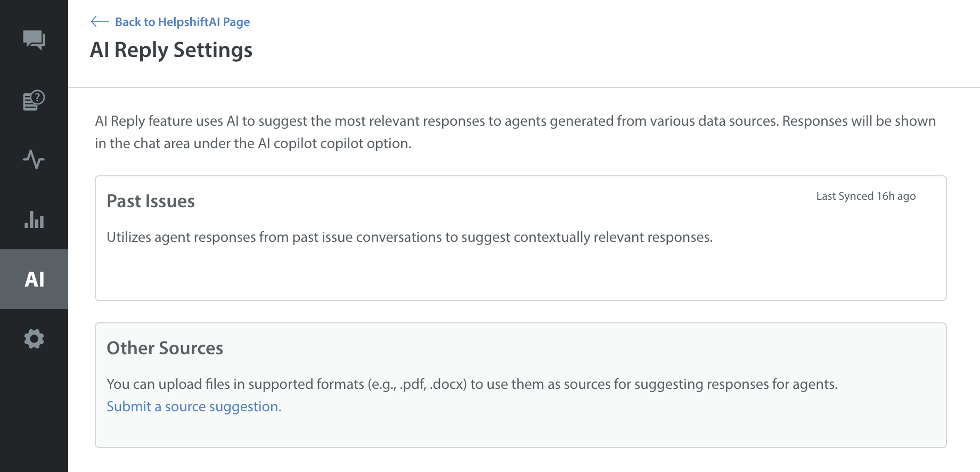Click the Past Issues heading
Image resolution: width=980 pixels, height=472 pixels.
pos(151,201)
